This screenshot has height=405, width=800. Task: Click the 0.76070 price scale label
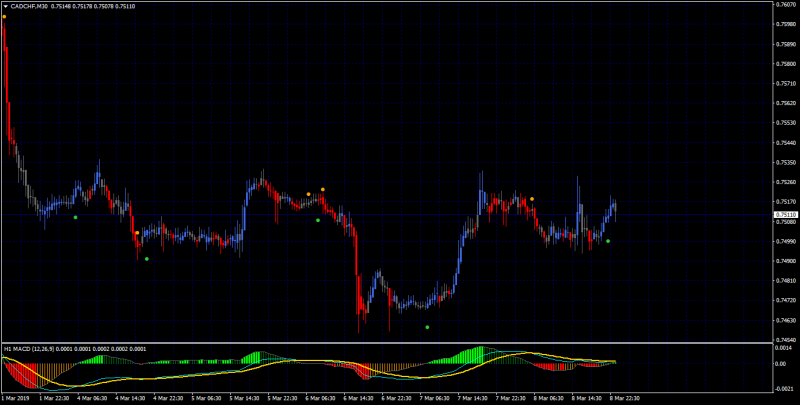click(786, 5)
